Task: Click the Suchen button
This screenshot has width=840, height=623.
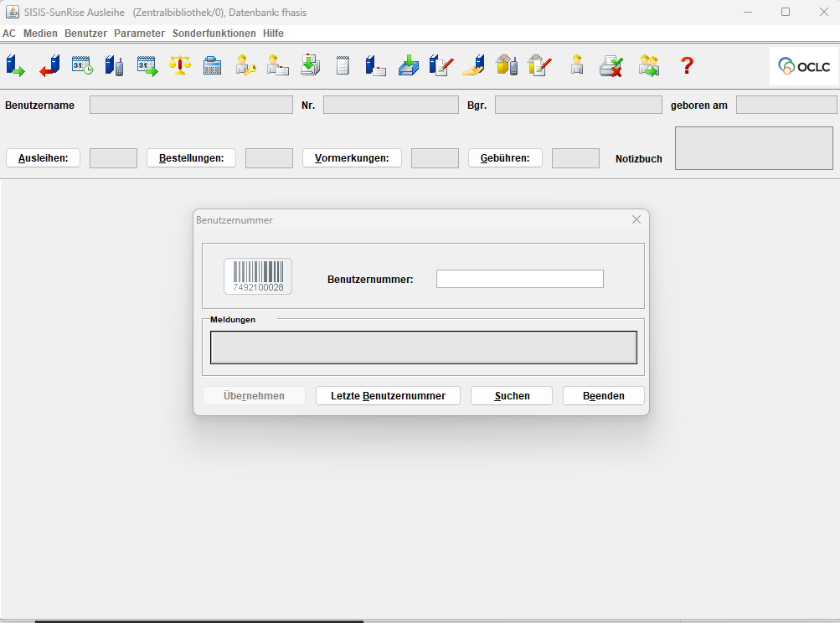Action: point(512,396)
